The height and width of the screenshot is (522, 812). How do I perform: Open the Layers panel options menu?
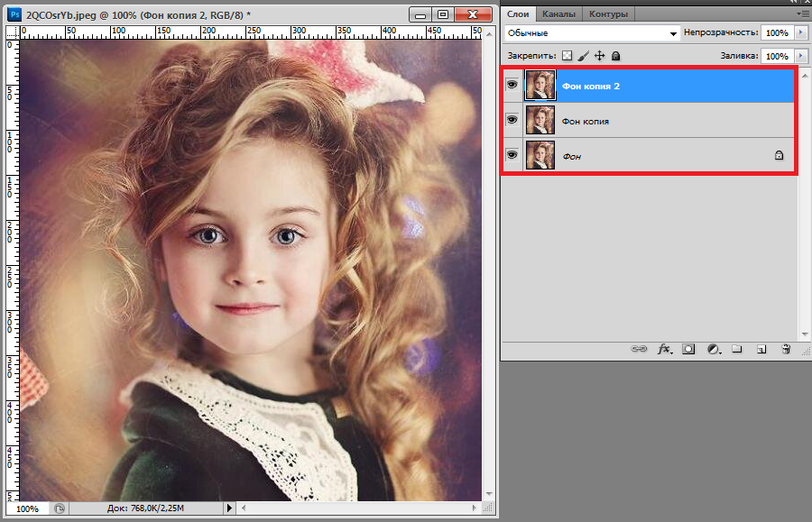coord(804,14)
